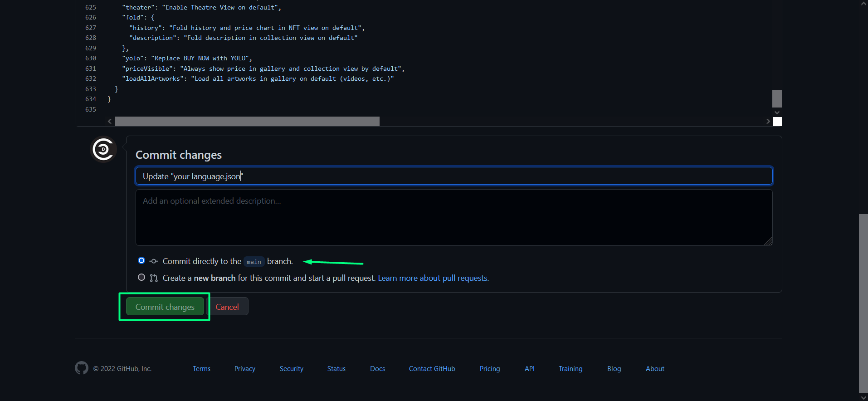
Task: Click the page scrollbar down arrow
Action: pyautogui.click(x=863, y=397)
